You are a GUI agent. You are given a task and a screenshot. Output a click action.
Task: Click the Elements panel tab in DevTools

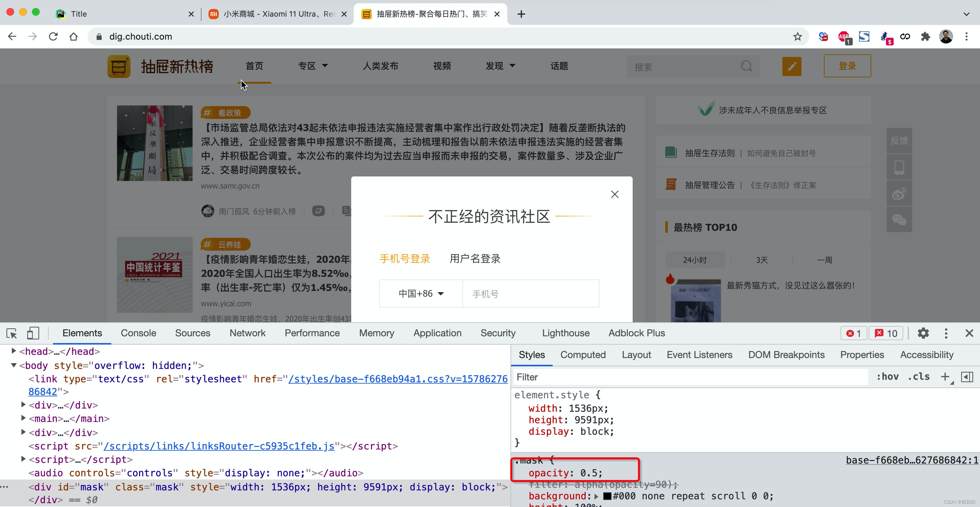(x=82, y=333)
